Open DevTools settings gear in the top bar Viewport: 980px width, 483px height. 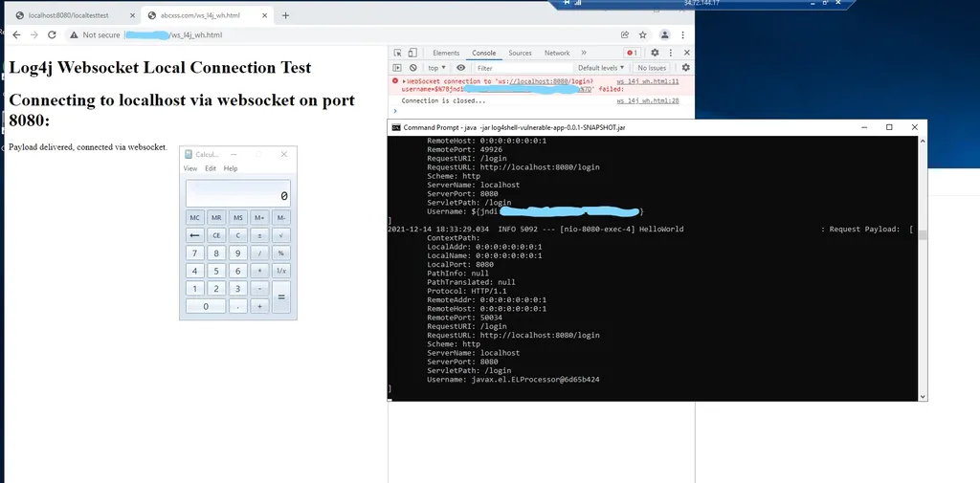(656, 54)
